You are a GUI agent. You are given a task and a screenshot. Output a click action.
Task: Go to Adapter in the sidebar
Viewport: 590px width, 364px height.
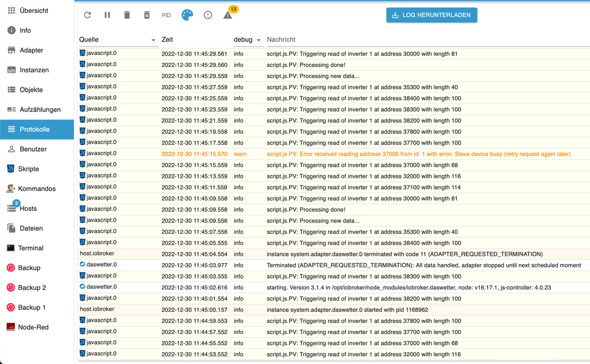(37, 50)
